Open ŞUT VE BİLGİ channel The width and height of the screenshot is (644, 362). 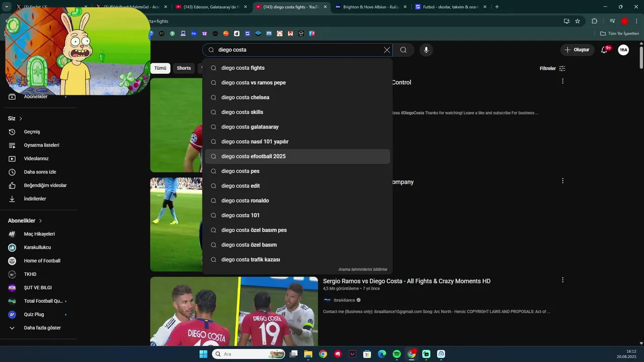[38, 288]
